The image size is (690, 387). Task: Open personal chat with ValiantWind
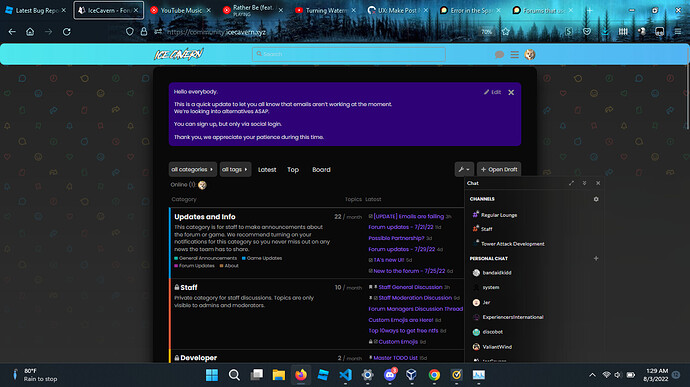[x=497, y=347]
